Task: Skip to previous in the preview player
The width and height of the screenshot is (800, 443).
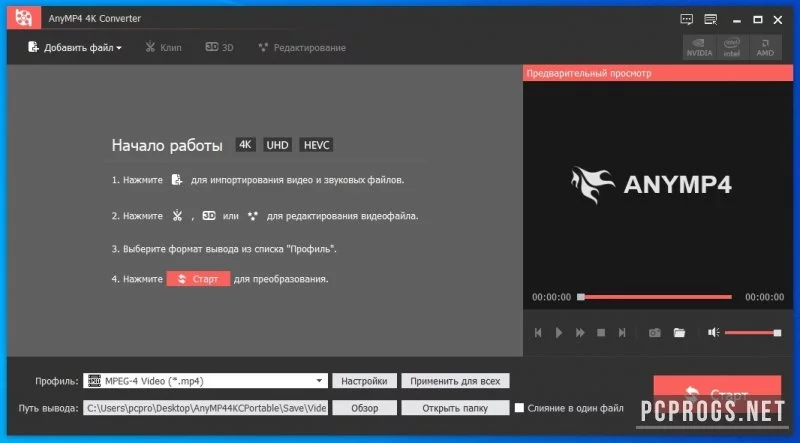Action: tap(538, 333)
